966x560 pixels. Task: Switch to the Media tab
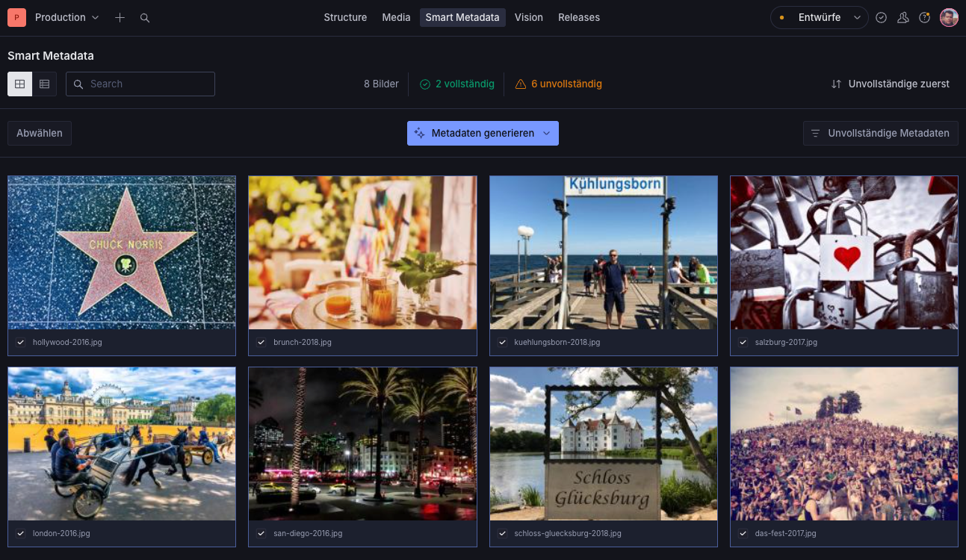pos(396,17)
